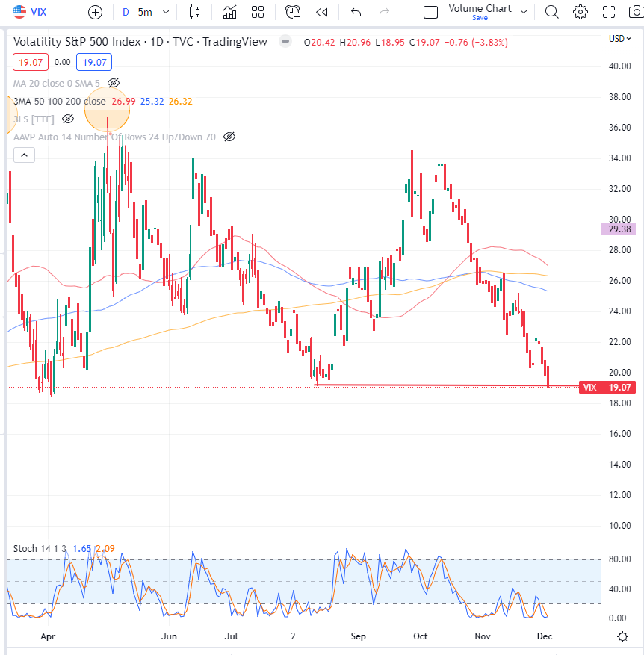Image resolution: width=644 pixels, height=655 pixels.
Task: Click the red 26.99 MA value
Action: coord(123,102)
